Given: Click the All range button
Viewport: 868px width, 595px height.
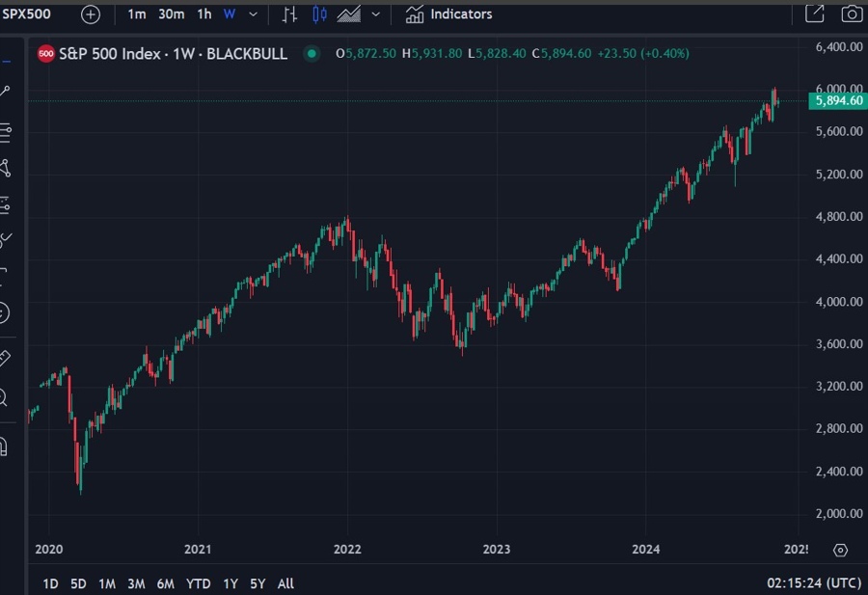Looking at the screenshot, I should coord(285,583).
